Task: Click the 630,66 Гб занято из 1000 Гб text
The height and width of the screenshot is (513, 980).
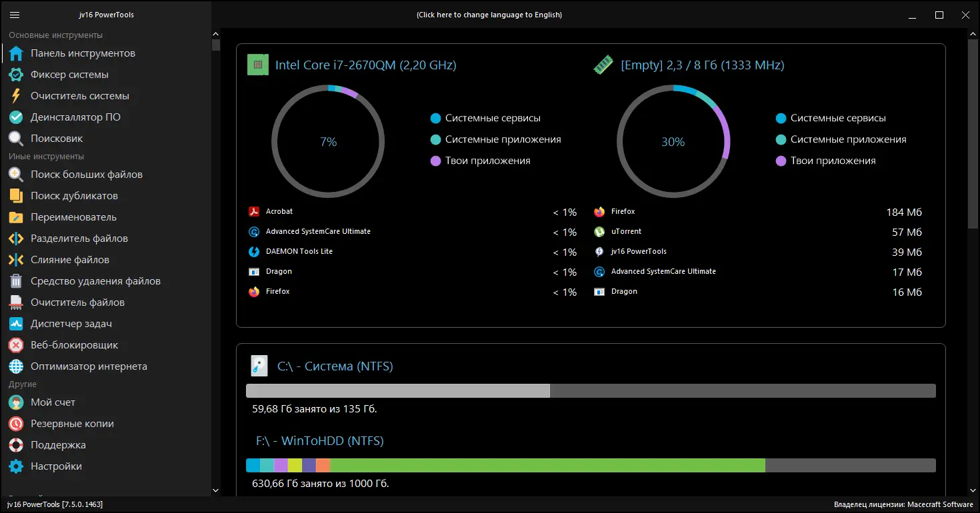Action: [321, 484]
